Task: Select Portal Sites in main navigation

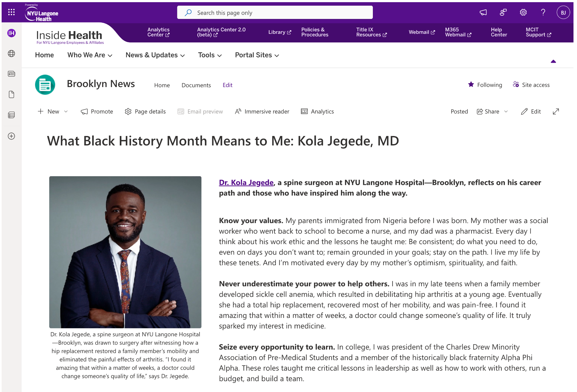Action: point(257,55)
